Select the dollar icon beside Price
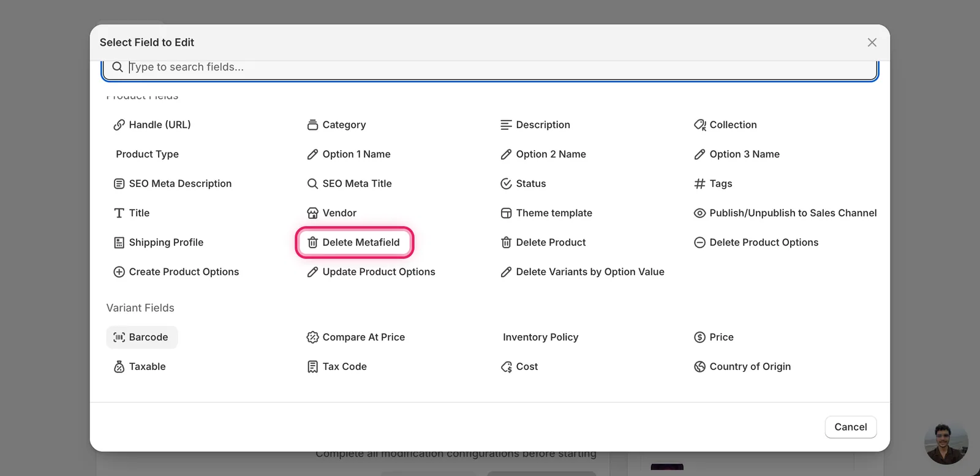The height and width of the screenshot is (476, 980). [699, 338]
